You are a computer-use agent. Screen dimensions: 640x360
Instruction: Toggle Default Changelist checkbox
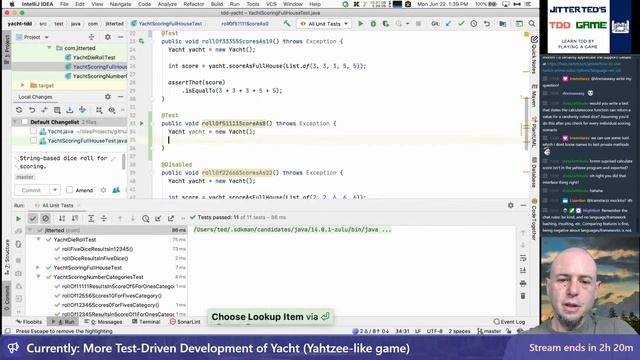(24, 122)
